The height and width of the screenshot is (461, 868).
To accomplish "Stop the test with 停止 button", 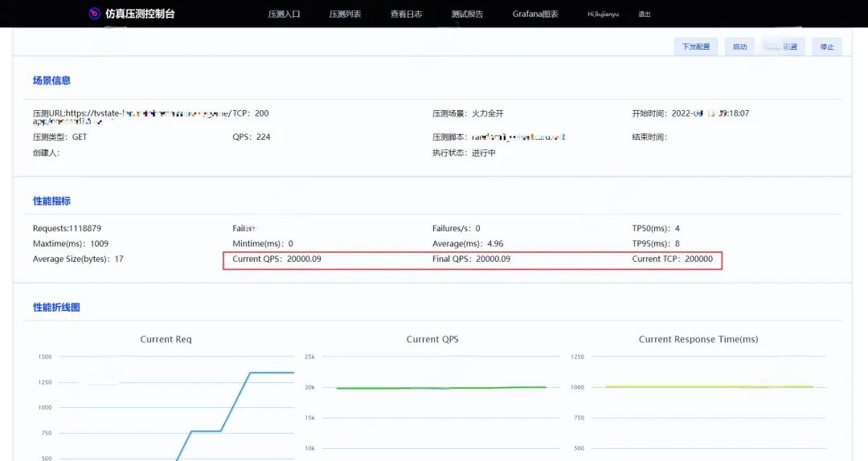I will (826, 47).
